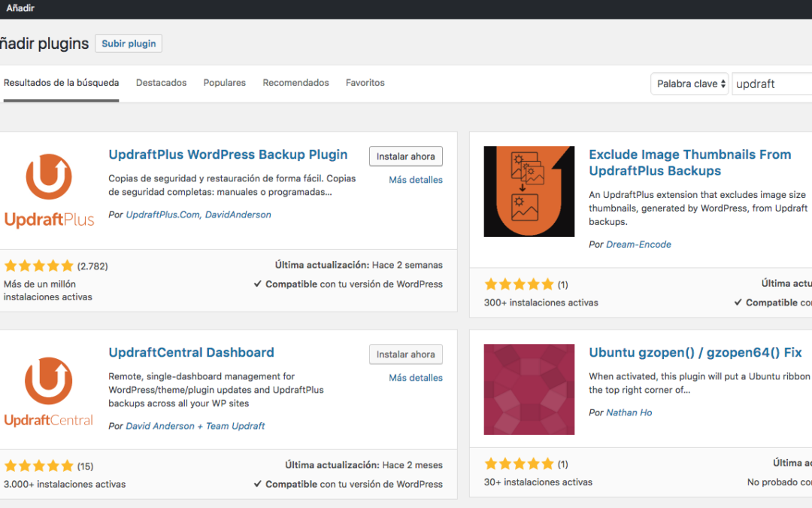The height and width of the screenshot is (508, 812).
Task: Click the UpdraftCentral plugin logo icon
Action: [x=49, y=389]
